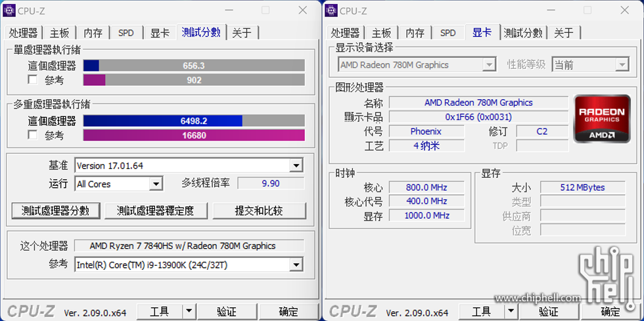The height and width of the screenshot is (321, 644).
Task: Close the right CPU-Z window
Action: point(625,11)
